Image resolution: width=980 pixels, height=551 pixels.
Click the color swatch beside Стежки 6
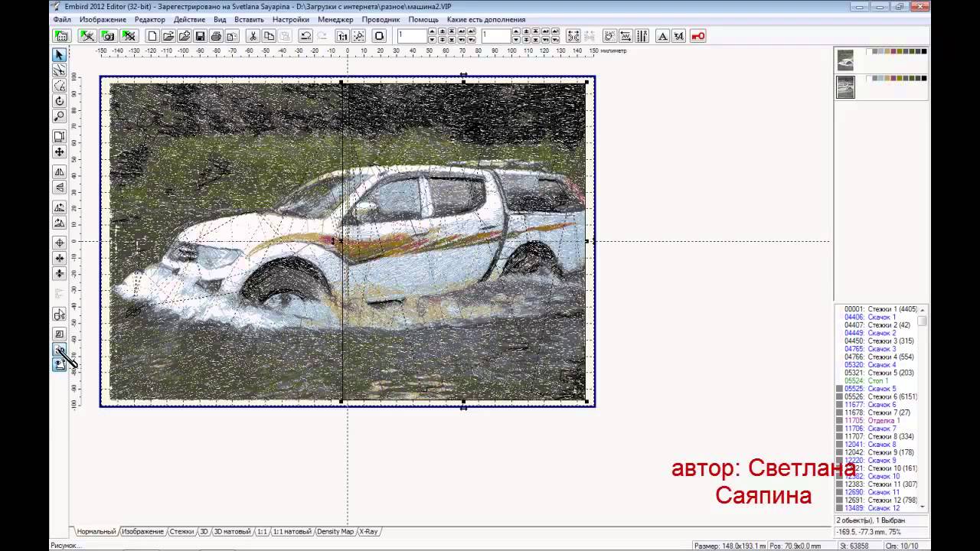tap(839, 396)
